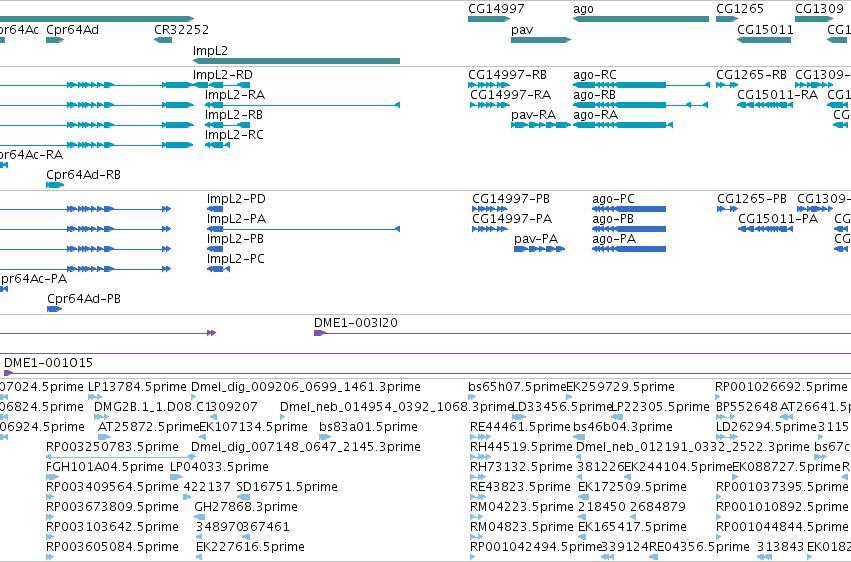This screenshot has width=851, height=562.
Task: Select the pav-PA protein glyph
Action: point(539,249)
